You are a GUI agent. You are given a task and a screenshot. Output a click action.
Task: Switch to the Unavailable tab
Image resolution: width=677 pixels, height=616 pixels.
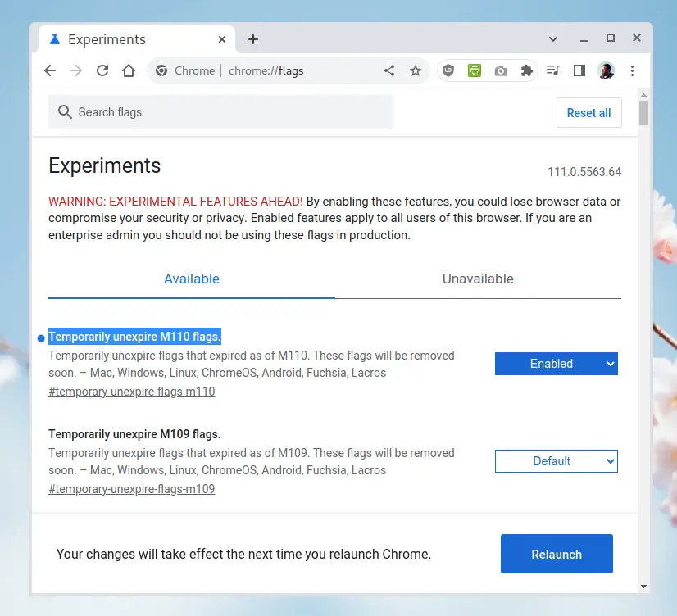pyautogui.click(x=478, y=279)
